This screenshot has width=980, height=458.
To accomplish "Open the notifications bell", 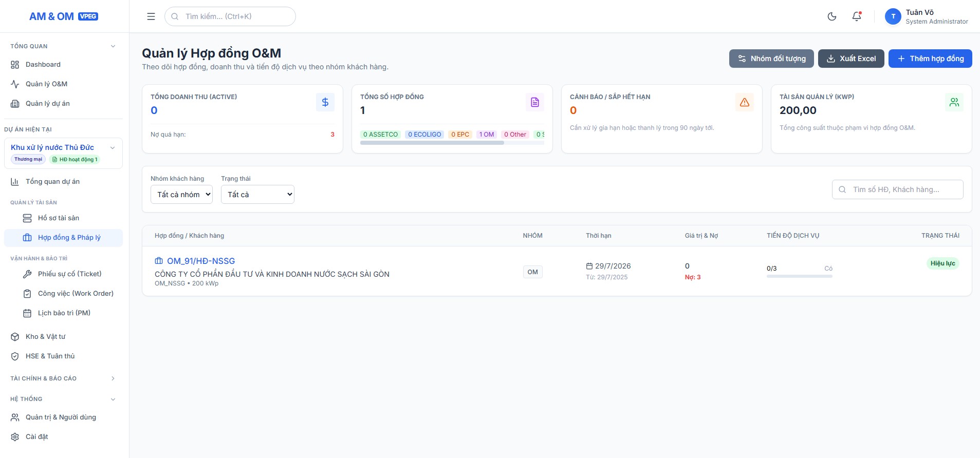I will click(857, 16).
